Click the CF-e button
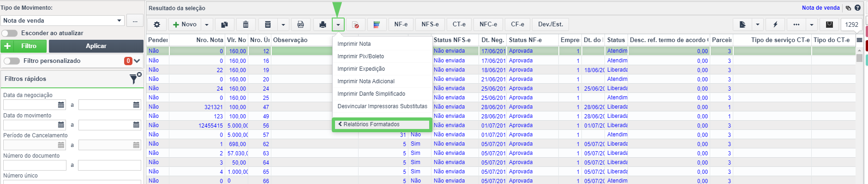Screen dimensions: 868x184 [517, 25]
